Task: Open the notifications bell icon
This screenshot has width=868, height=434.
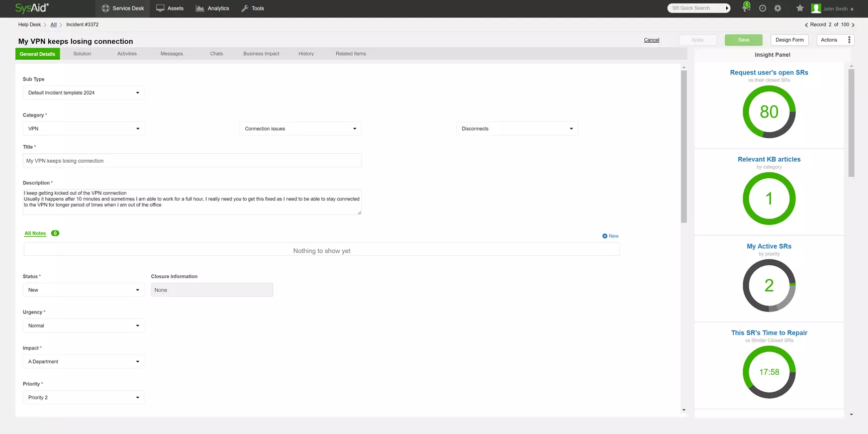Action: 746,8
